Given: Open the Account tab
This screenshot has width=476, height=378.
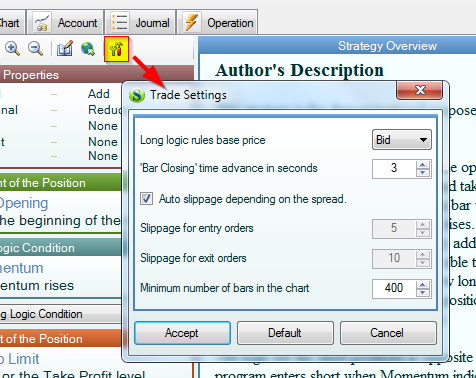Looking at the screenshot, I should (x=65, y=22).
